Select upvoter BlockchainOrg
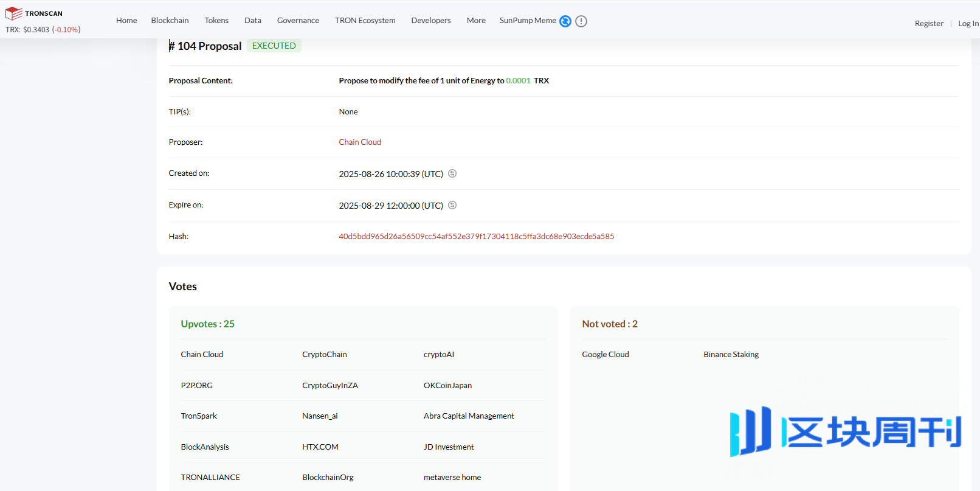This screenshot has height=491, width=980. pos(328,478)
